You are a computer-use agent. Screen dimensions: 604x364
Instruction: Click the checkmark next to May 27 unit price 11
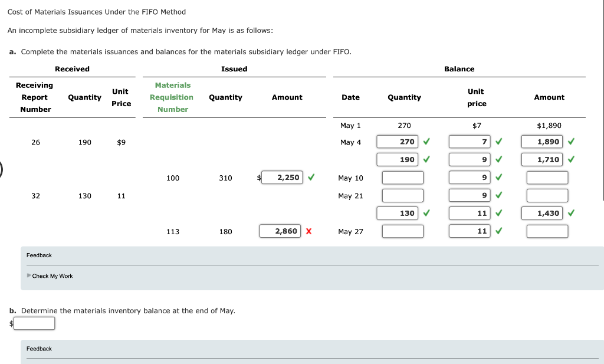(x=498, y=231)
